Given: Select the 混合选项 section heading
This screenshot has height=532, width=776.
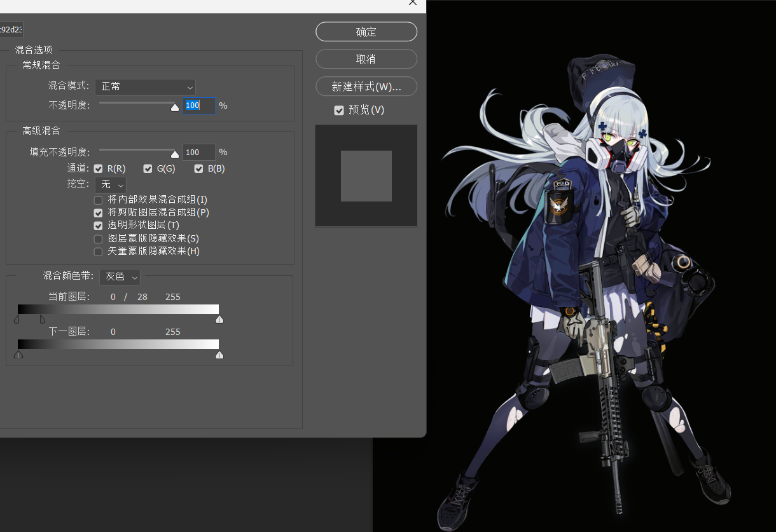Looking at the screenshot, I should click(34, 50).
